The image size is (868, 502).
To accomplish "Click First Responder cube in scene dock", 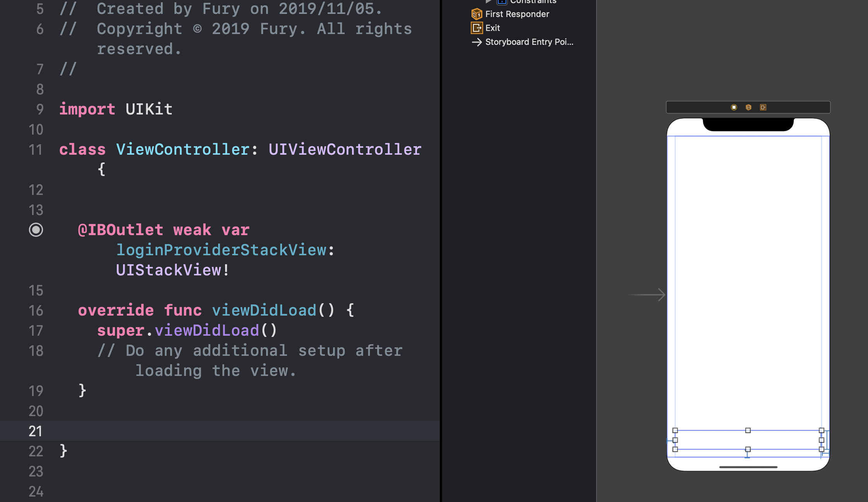I will click(748, 107).
